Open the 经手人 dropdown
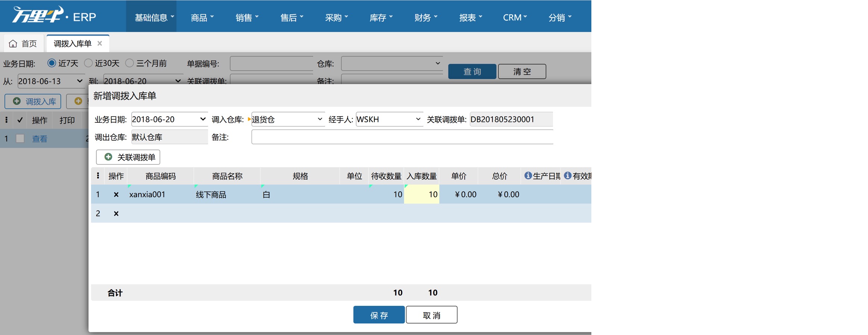Image resolution: width=868 pixels, height=335 pixels. pyautogui.click(x=418, y=119)
